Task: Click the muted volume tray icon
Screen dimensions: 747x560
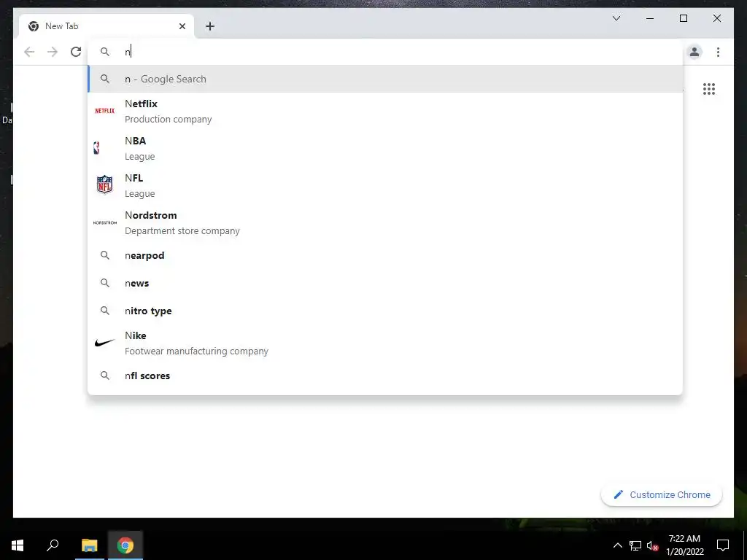Action: 653,545
